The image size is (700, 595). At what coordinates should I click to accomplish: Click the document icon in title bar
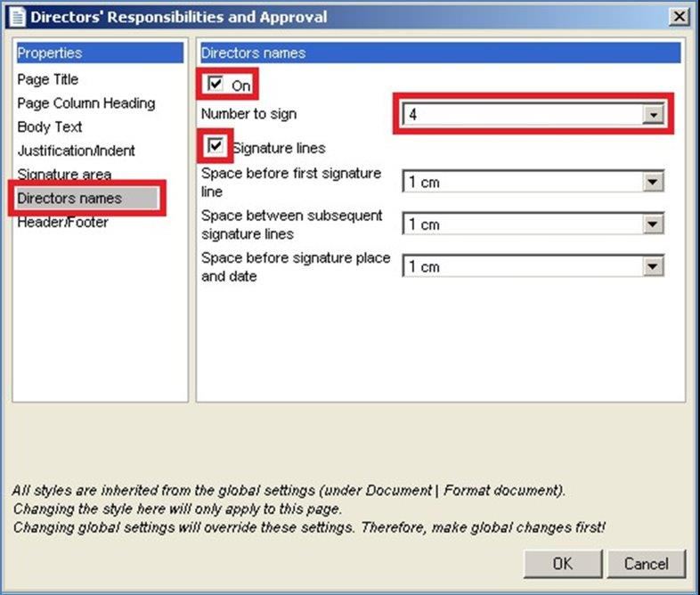click(x=18, y=17)
